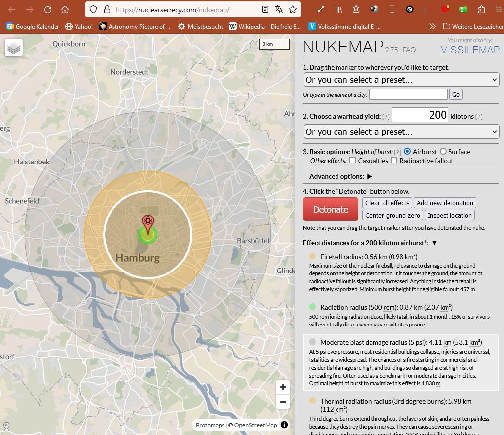Image resolution: width=504 pixels, height=435 pixels.
Task: Click Add new detonation
Action: [x=445, y=203]
